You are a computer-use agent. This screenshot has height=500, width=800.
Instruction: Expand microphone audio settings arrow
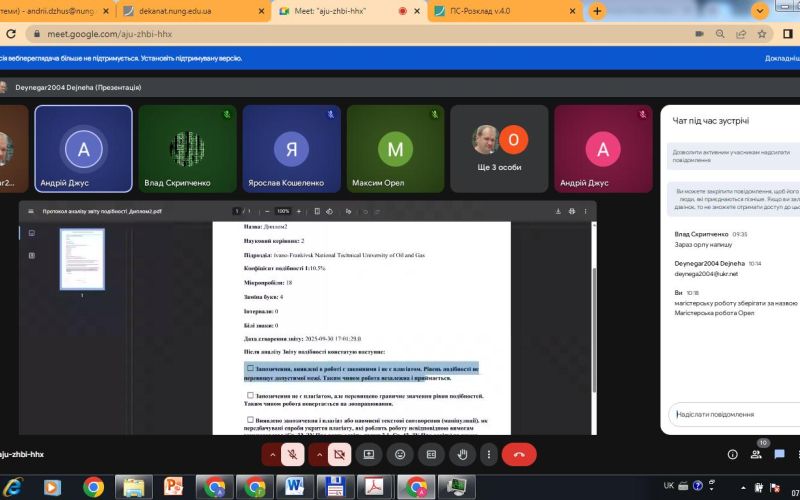(272, 454)
